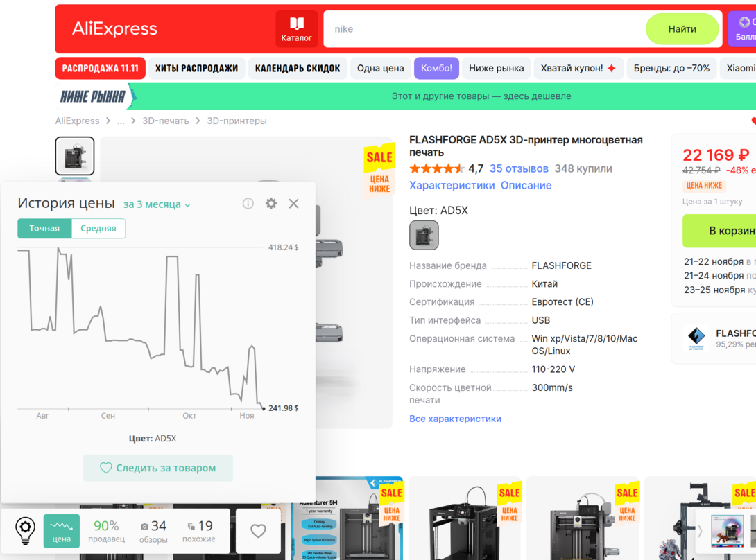Viewport: 756px width, 560px height.
Task: Click the lightbulb extension icon
Action: point(25,531)
